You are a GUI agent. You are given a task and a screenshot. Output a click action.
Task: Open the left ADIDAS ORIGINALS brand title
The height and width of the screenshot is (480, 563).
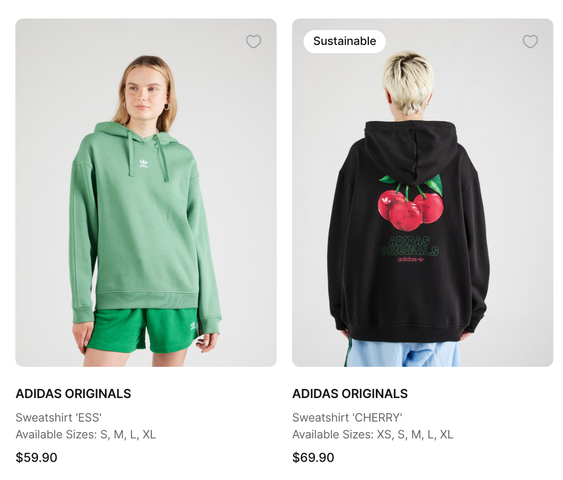click(73, 393)
